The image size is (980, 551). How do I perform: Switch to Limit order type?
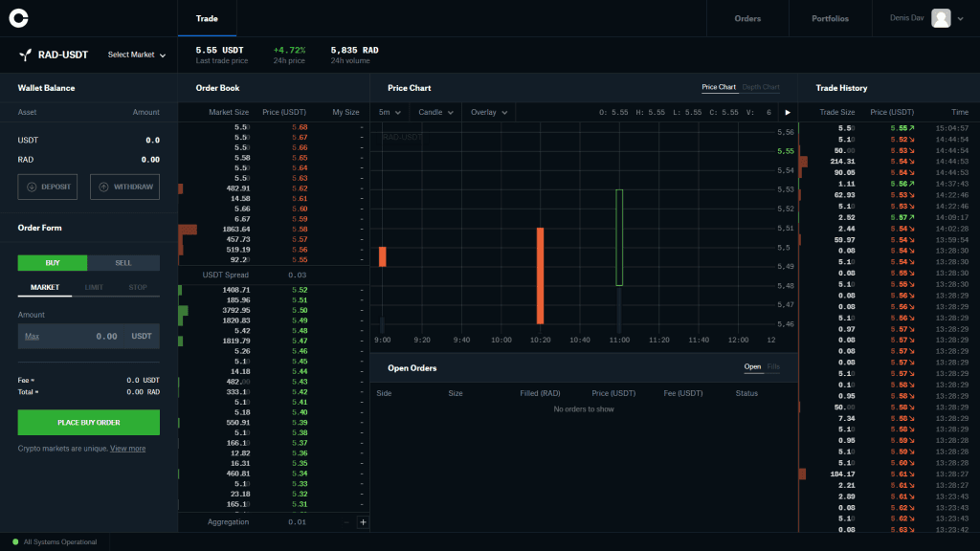click(x=94, y=287)
